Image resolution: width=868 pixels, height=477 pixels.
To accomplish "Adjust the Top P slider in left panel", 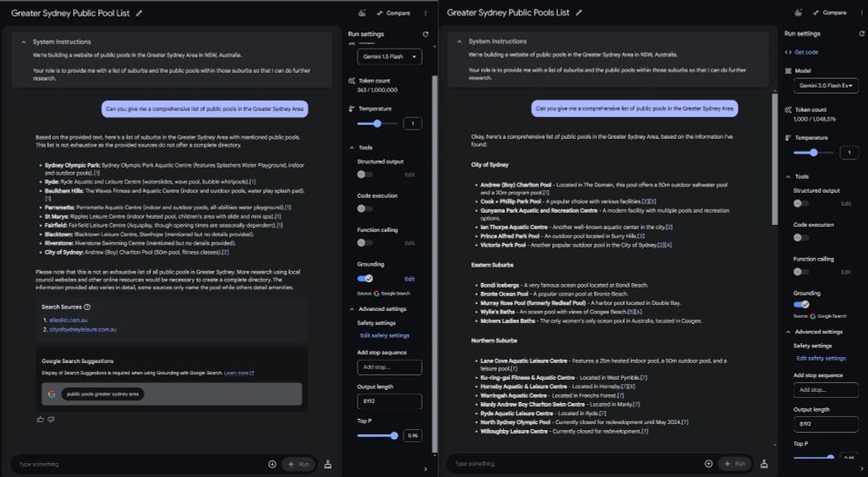I will point(378,436).
